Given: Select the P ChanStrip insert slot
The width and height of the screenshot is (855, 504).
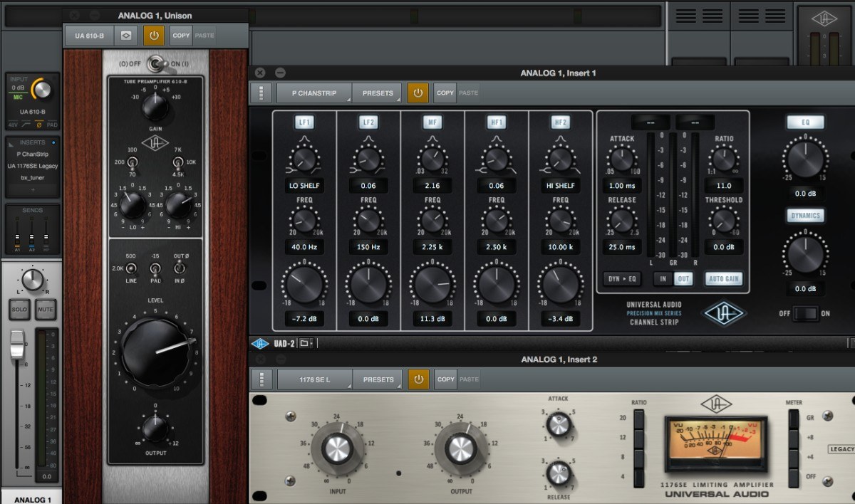Looking at the screenshot, I should [33, 154].
